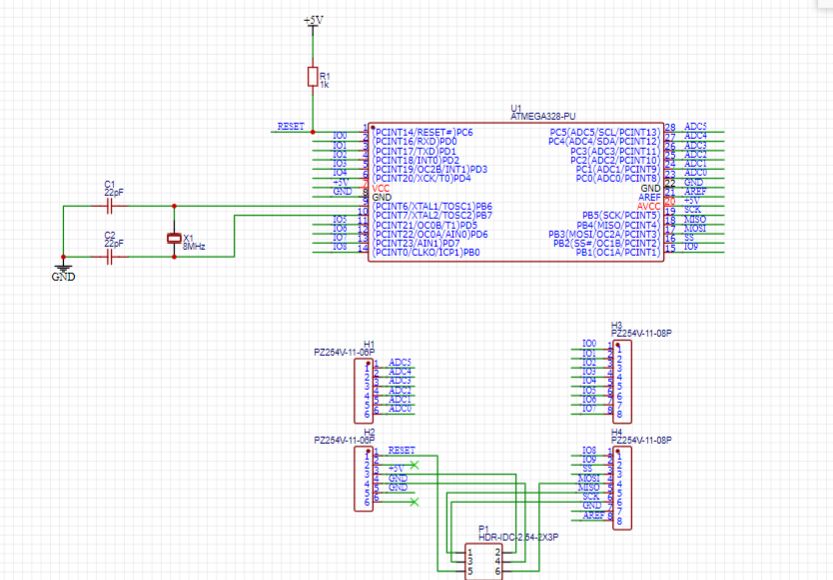
Task: Click the PC5(ADC5/SCL/PCINT13) pin name
Action: click(605, 132)
